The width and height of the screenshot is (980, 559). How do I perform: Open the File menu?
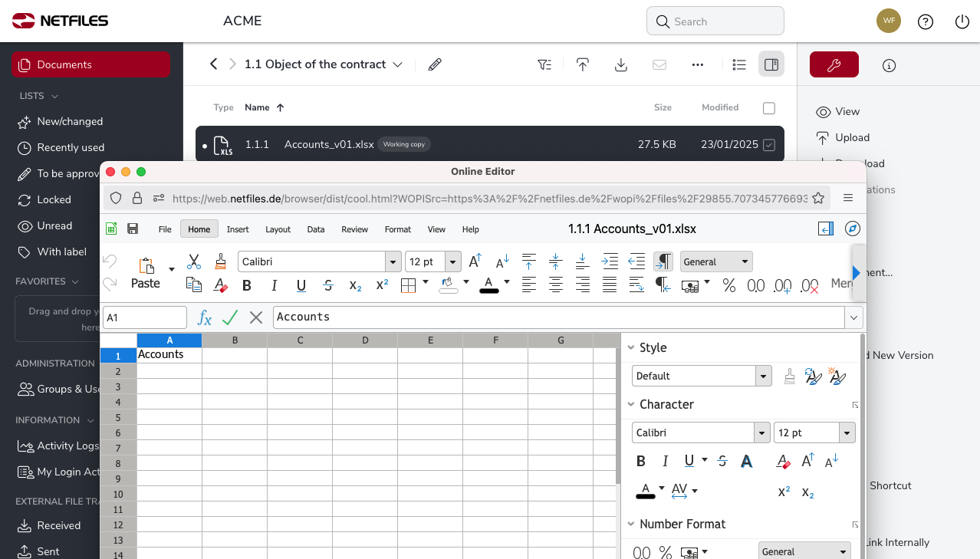165,229
